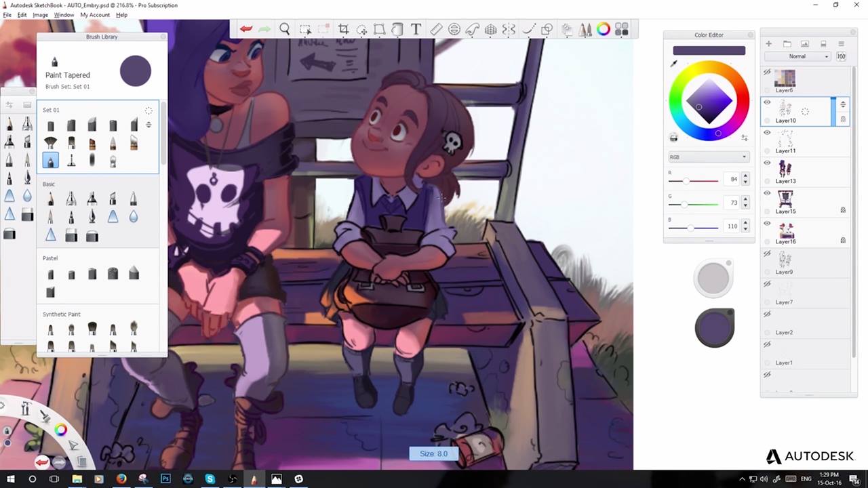The width and height of the screenshot is (868, 488).
Task: Increase the R value stepper
Action: pos(745,177)
